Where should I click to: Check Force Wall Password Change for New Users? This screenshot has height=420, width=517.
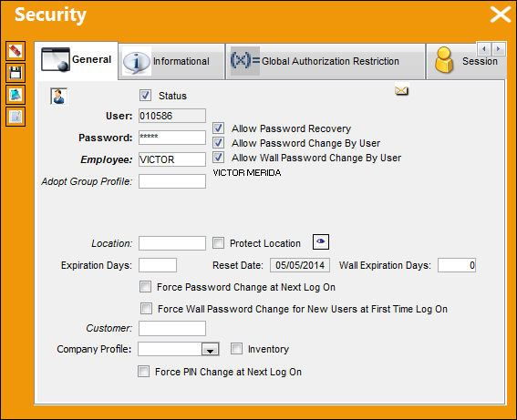tap(146, 309)
